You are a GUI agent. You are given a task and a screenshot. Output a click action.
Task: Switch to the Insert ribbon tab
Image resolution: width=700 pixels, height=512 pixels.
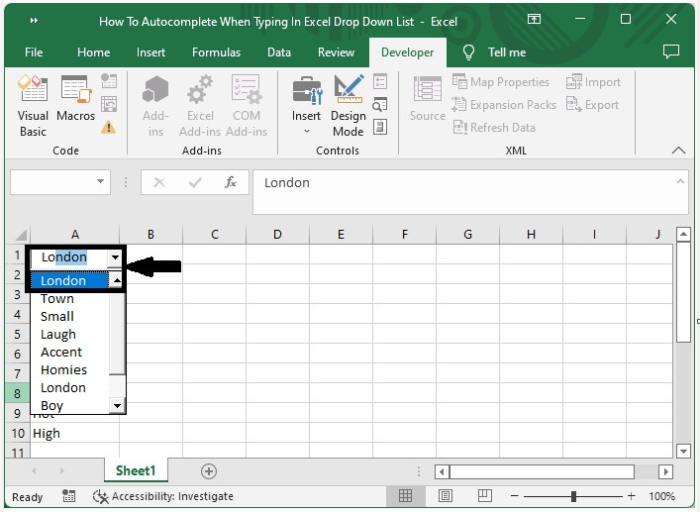point(150,52)
